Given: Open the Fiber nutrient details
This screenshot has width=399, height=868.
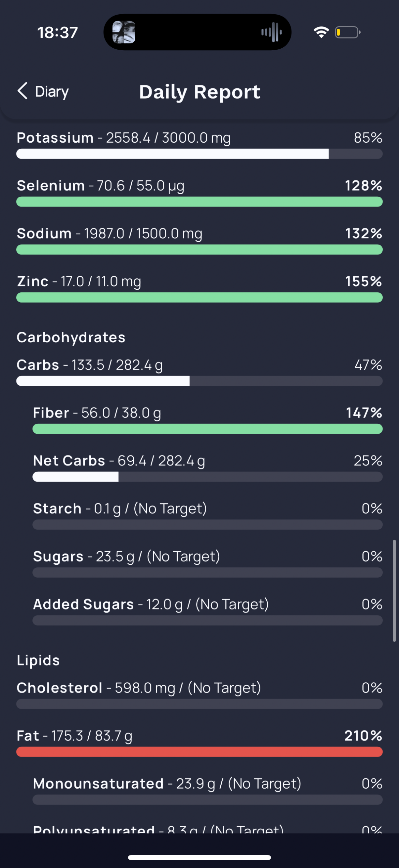Looking at the screenshot, I should pos(207,420).
